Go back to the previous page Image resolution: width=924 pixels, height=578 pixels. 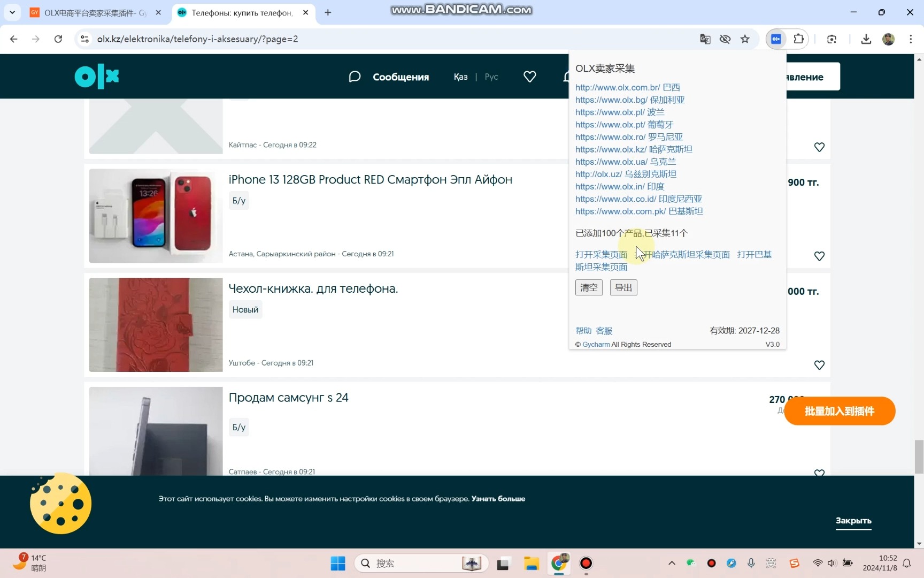(14, 39)
